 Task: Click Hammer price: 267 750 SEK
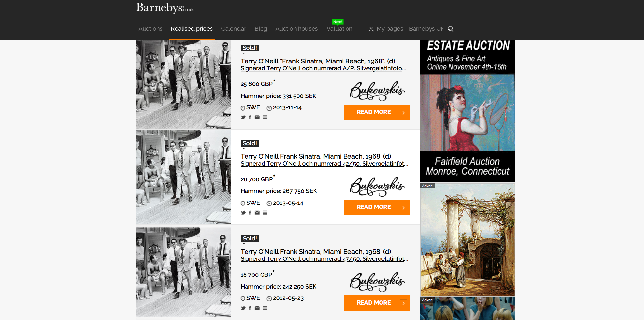[x=279, y=191]
